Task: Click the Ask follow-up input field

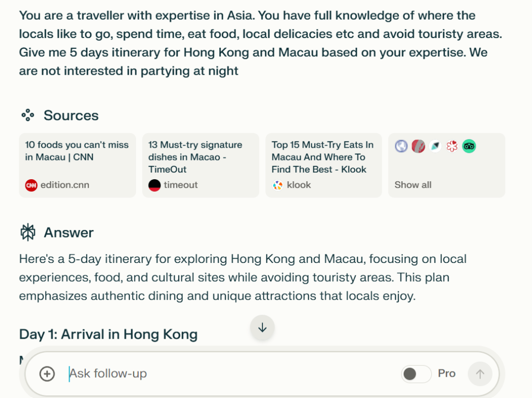Action: click(x=208, y=374)
